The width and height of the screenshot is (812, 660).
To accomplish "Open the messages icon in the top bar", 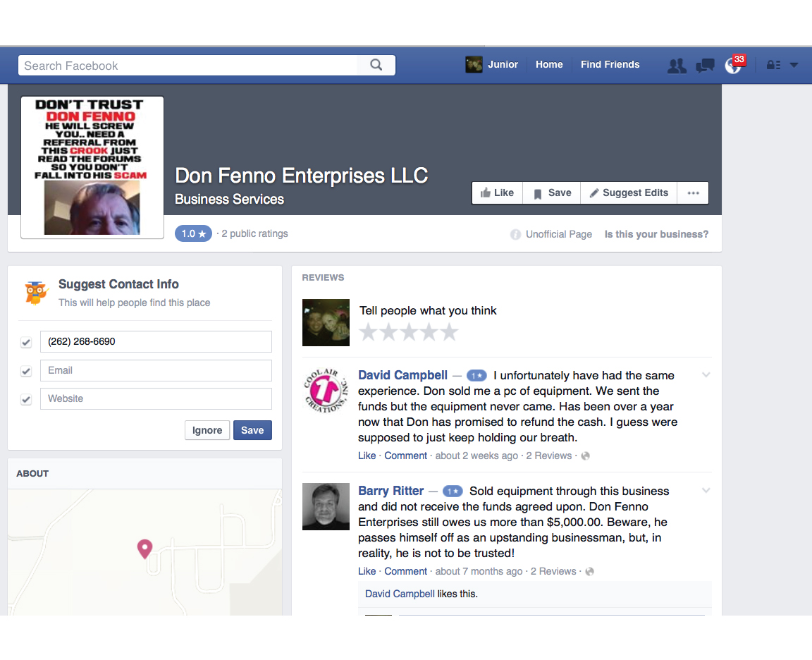I will coord(705,66).
